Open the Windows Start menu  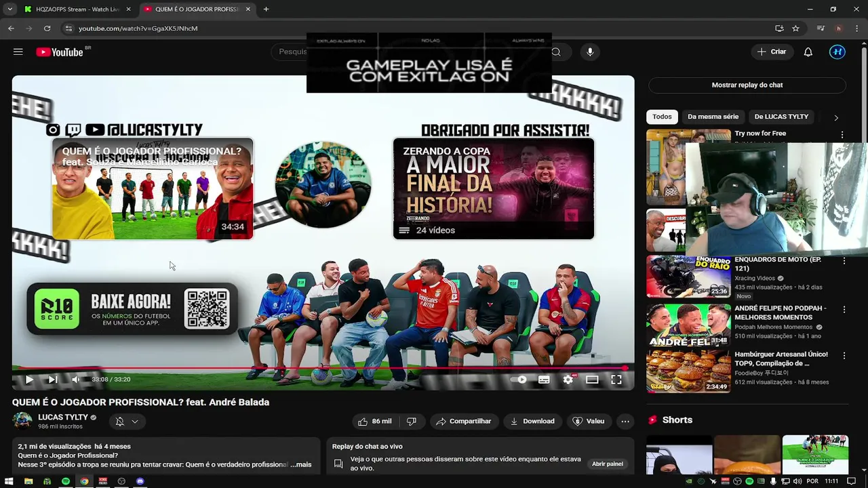(9, 481)
